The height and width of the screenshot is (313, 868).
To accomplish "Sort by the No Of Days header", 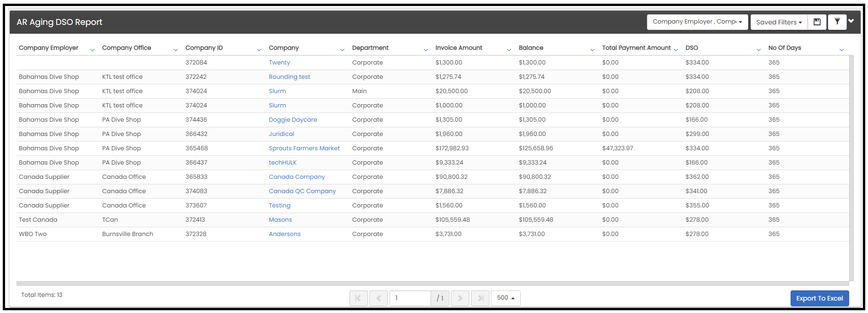I will coord(785,48).
